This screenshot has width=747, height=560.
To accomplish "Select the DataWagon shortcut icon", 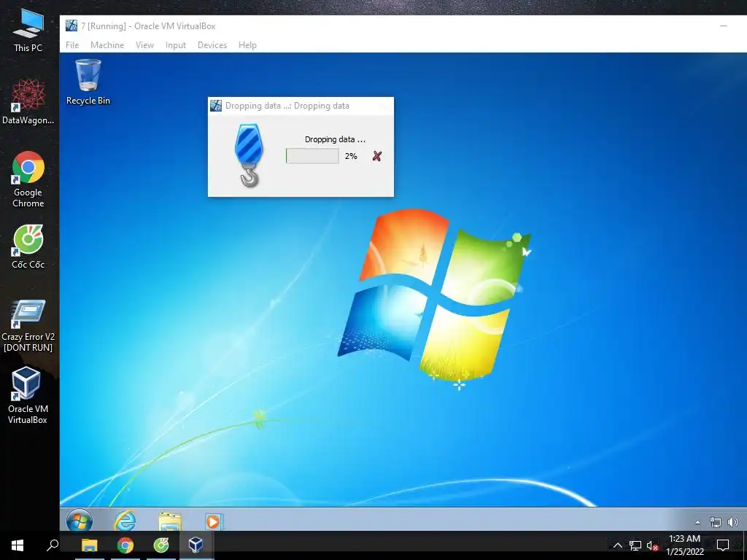I will pos(28,102).
